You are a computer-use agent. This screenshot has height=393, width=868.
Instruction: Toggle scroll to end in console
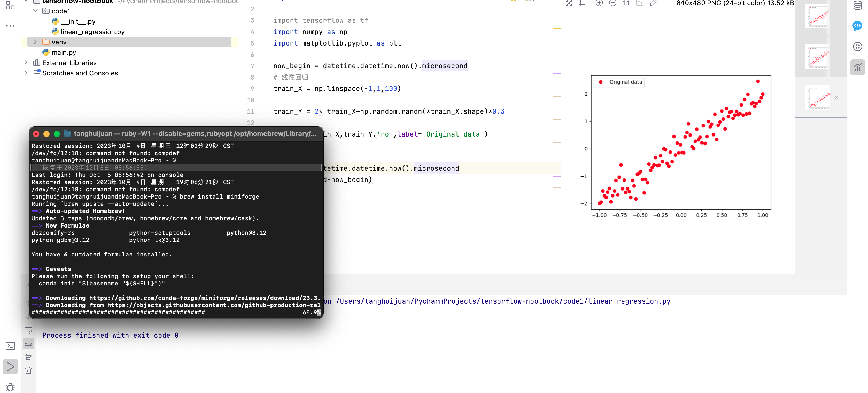(28, 343)
